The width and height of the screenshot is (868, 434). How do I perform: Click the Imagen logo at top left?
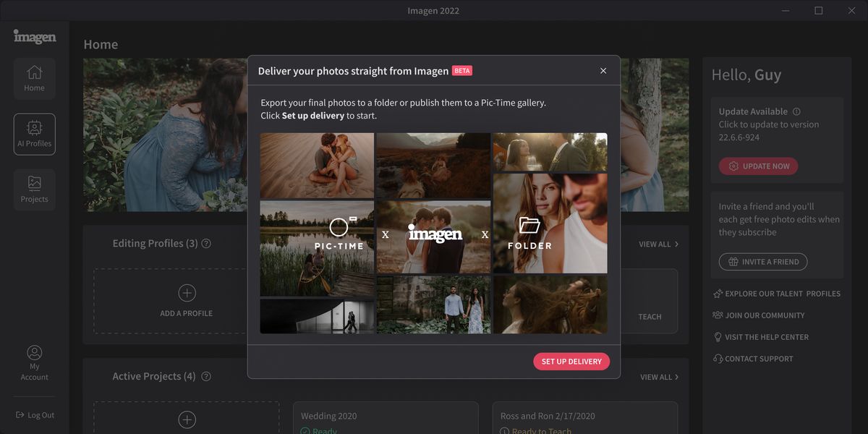pos(34,36)
